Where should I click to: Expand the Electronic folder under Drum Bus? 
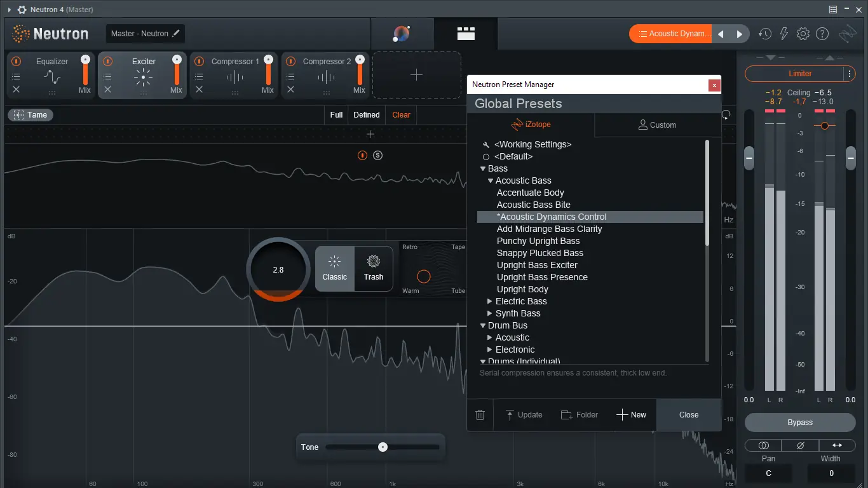490,349
